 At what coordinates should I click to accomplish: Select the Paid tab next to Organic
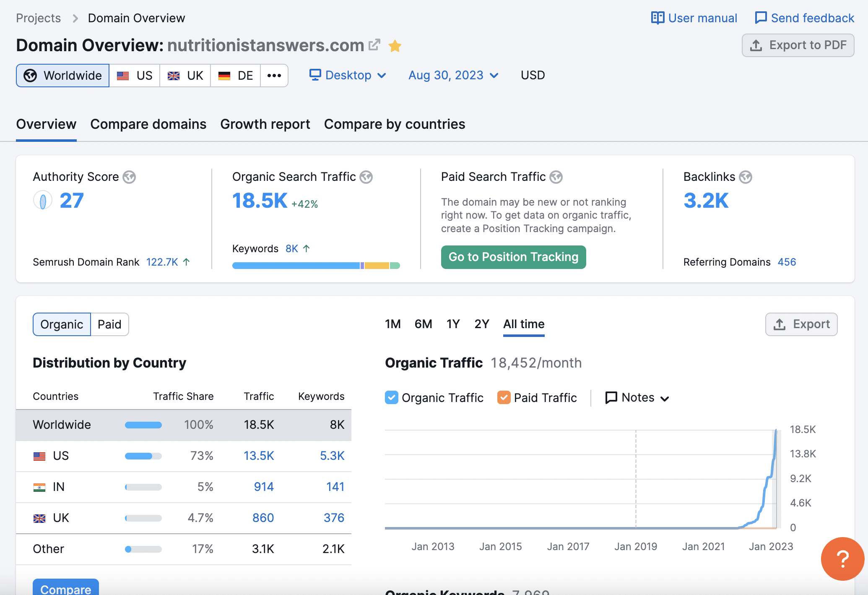107,324
